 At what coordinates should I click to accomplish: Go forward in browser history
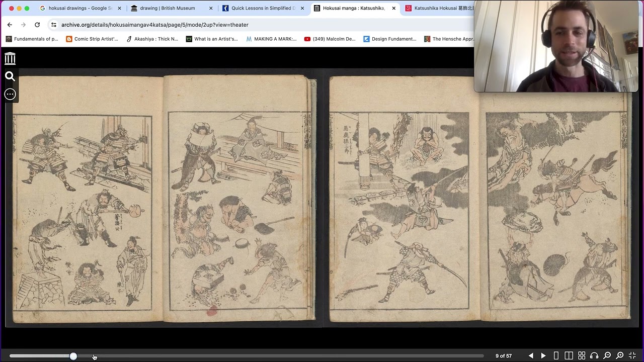23,25
